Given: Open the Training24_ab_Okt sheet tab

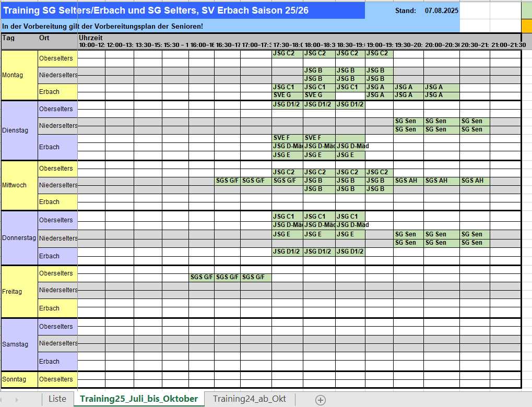Looking at the screenshot, I should (249, 399).
